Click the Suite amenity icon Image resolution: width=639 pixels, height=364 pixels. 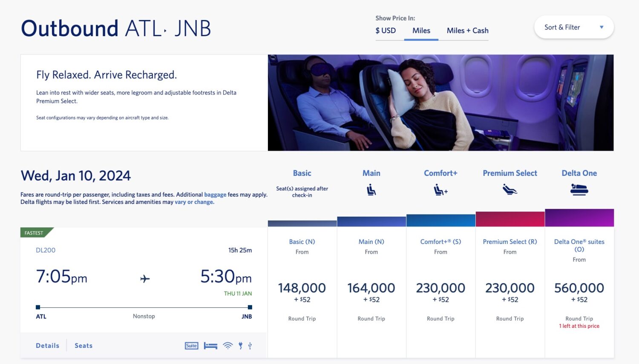[x=191, y=346]
